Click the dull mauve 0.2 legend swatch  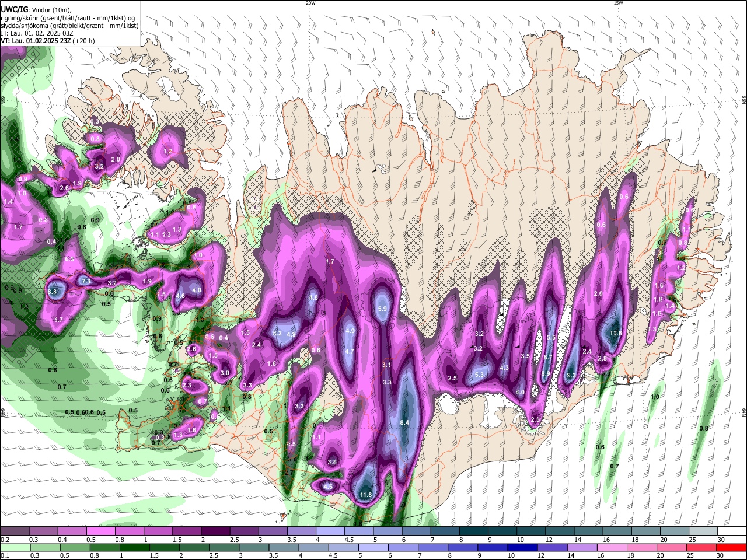(x=15, y=531)
